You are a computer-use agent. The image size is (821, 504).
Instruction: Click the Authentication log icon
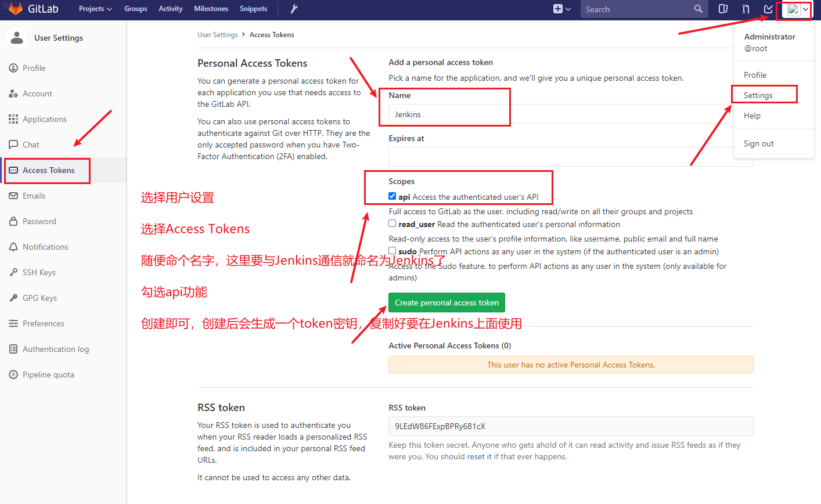(13, 349)
